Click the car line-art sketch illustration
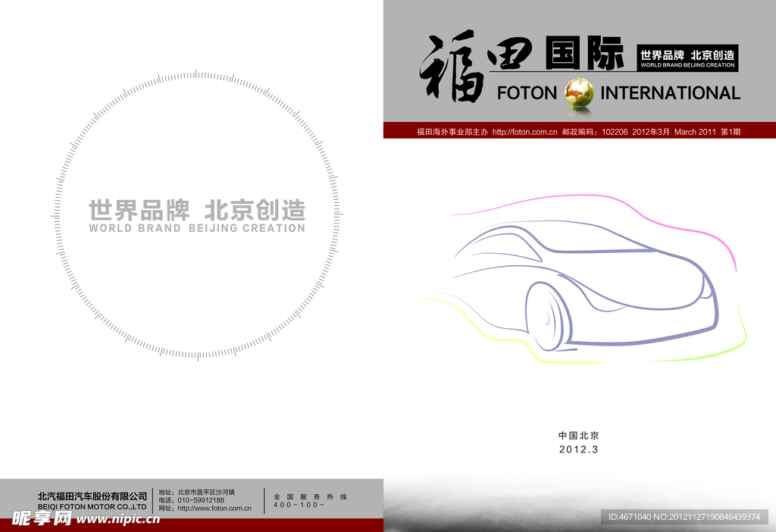This screenshot has height=532, width=776. point(580,279)
